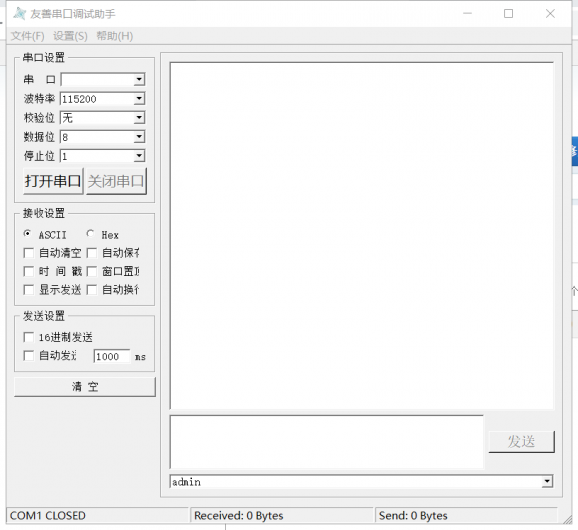Expand the 校验位 parity dropdown
Screen dimensions: 578x530
[x=139, y=118]
